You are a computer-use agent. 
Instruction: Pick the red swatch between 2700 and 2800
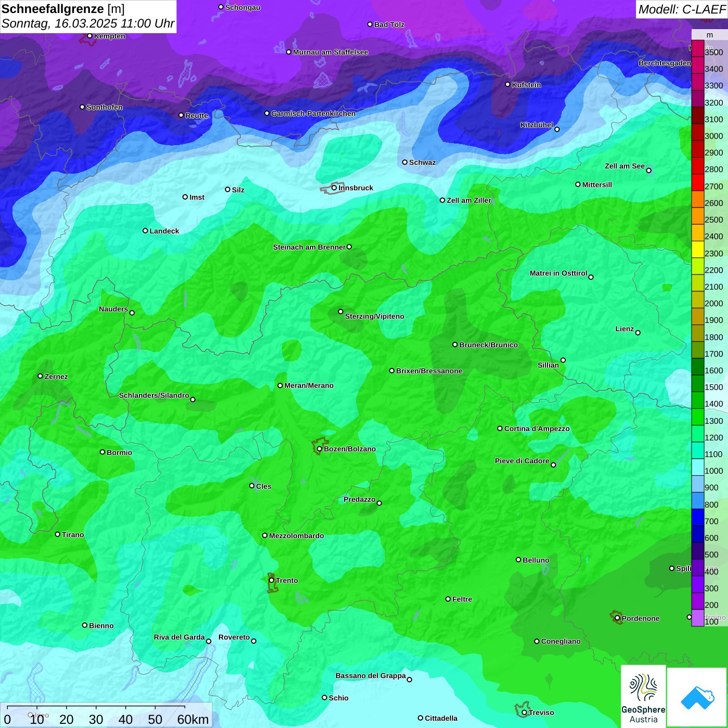pyautogui.click(x=698, y=182)
